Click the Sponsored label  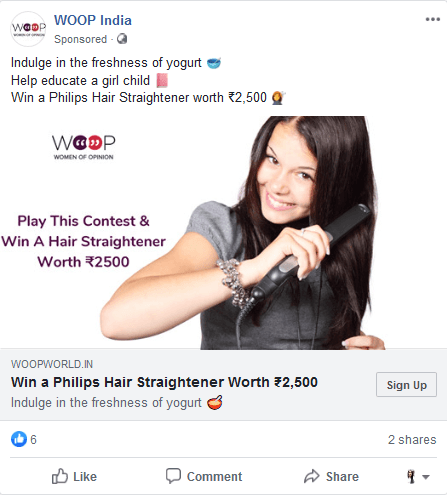click(80, 39)
